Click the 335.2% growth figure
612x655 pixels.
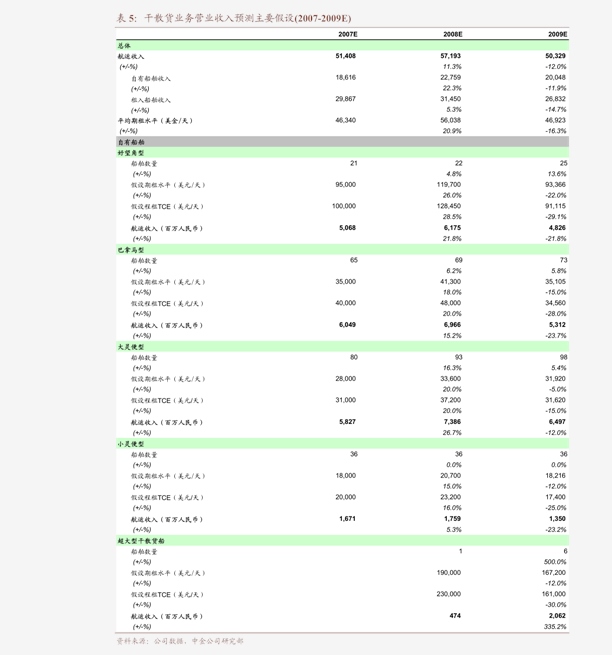click(554, 627)
